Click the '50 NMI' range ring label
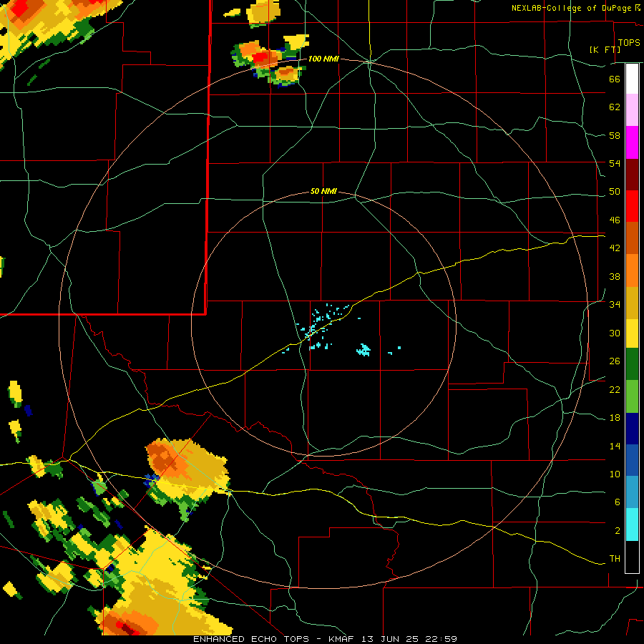This screenshot has height=644, width=644. (x=323, y=191)
